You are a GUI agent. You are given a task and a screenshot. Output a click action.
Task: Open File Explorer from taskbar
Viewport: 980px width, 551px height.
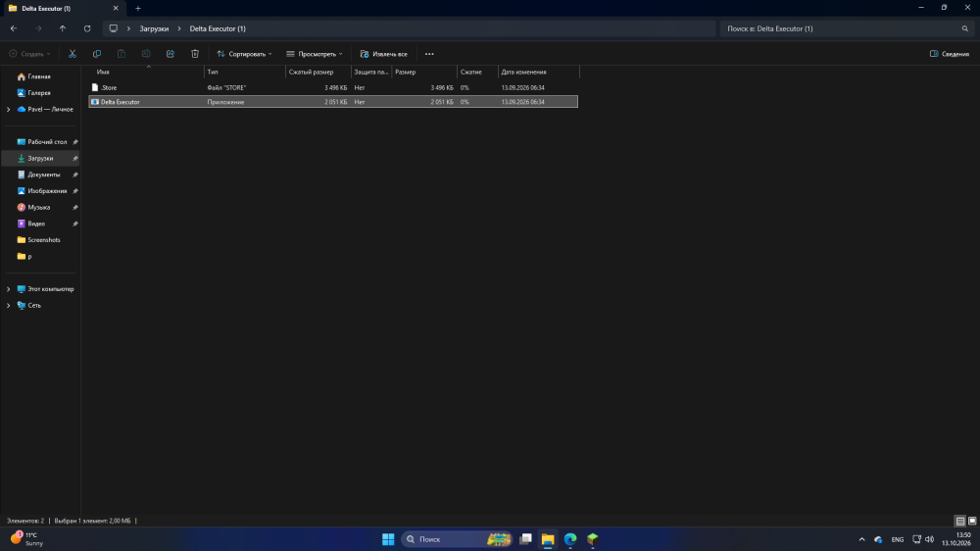point(548,539)
